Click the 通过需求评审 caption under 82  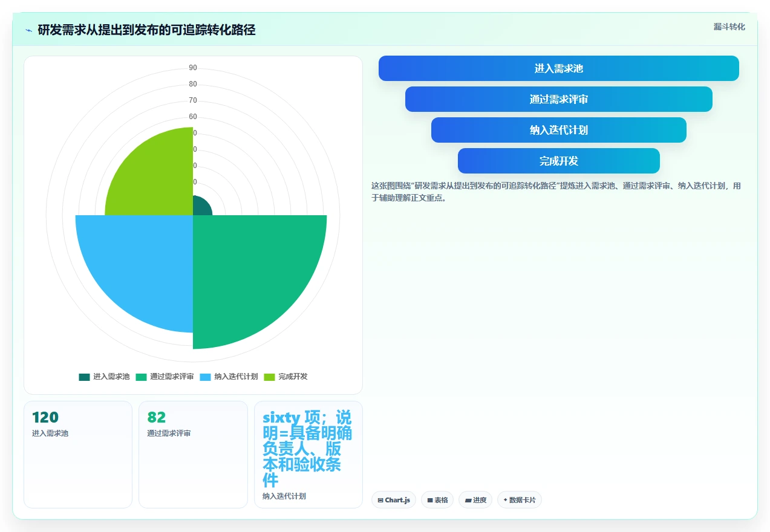pyautogui.click(x=169, y=433)
